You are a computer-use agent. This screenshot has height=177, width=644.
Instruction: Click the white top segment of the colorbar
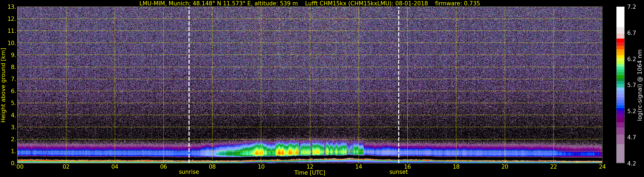620,17
